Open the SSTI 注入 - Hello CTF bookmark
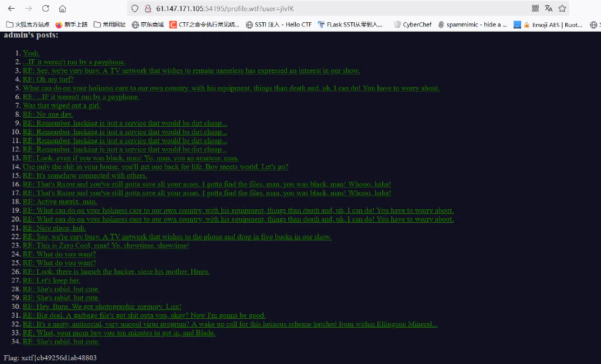 279,25
